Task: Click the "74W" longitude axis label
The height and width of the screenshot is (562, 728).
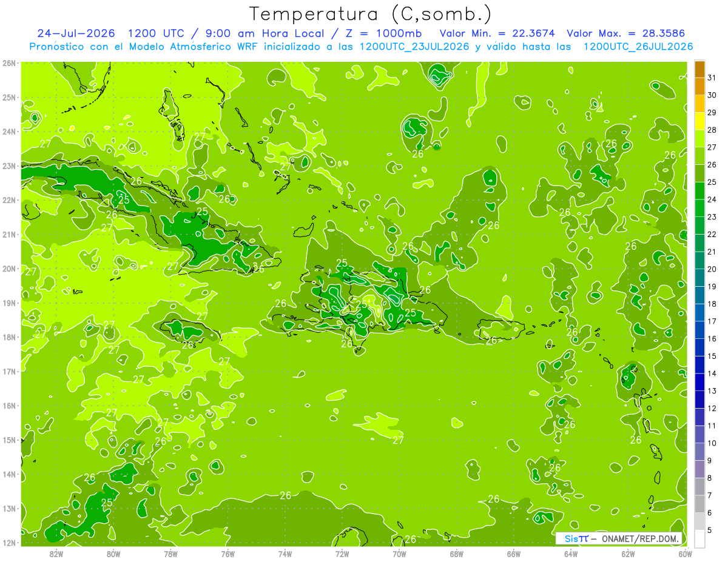Action: 285,554
